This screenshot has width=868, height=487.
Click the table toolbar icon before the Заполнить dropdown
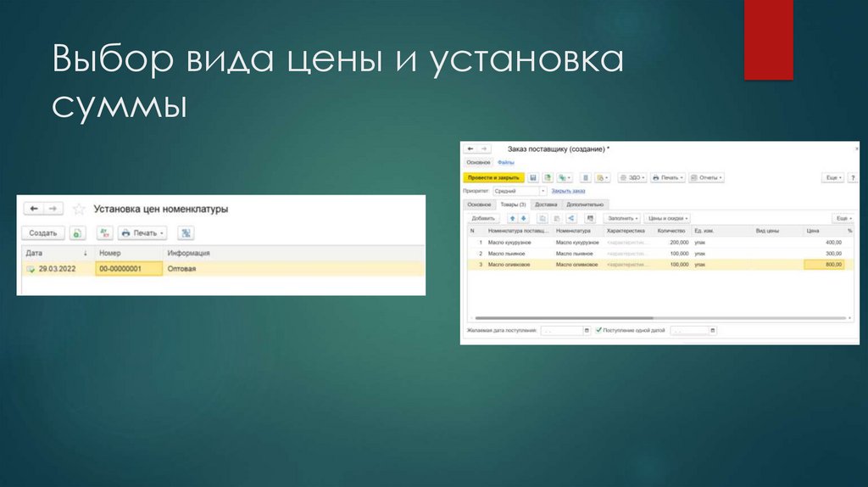590,218
